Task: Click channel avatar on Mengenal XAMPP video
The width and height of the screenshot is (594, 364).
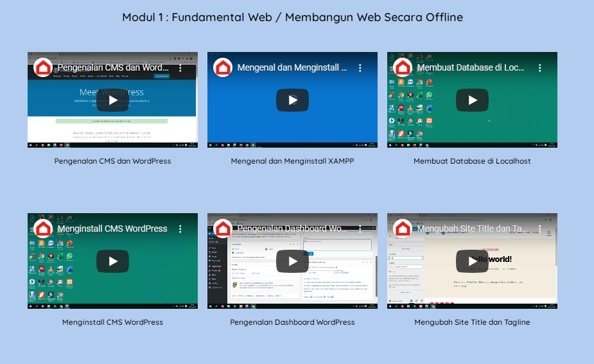Action: click(223, 68)
